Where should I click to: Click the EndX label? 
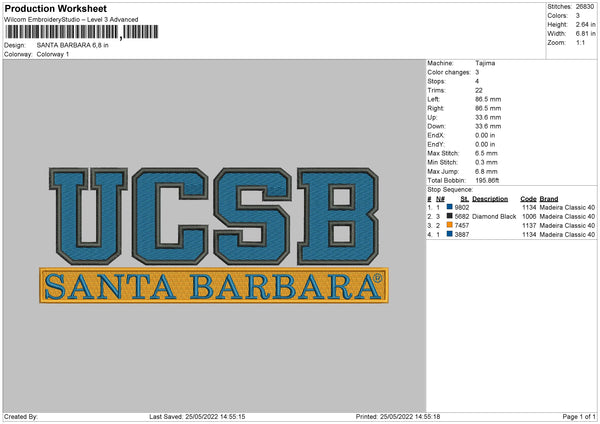pos(436,135)
